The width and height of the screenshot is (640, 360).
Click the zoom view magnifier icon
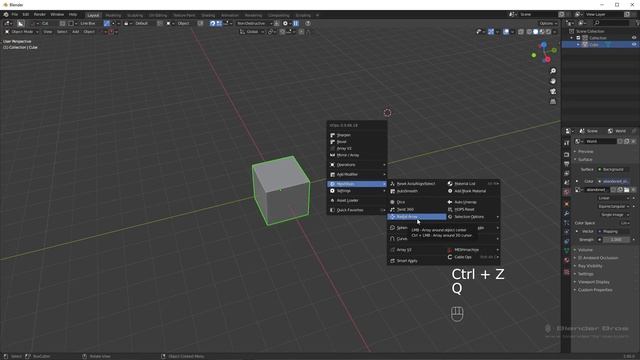click(x=553, y=71)
